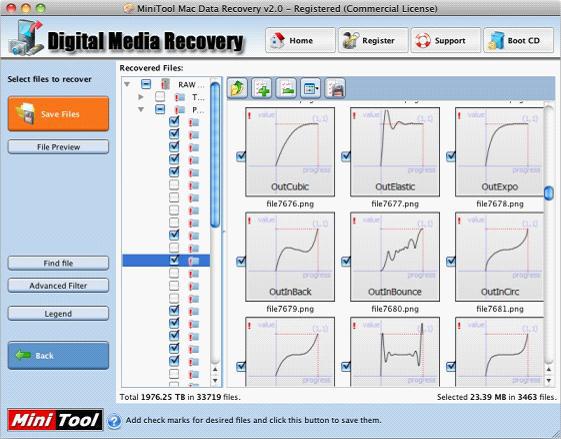Uncheck the highlighted tree row checkbox

coord(174,260)
